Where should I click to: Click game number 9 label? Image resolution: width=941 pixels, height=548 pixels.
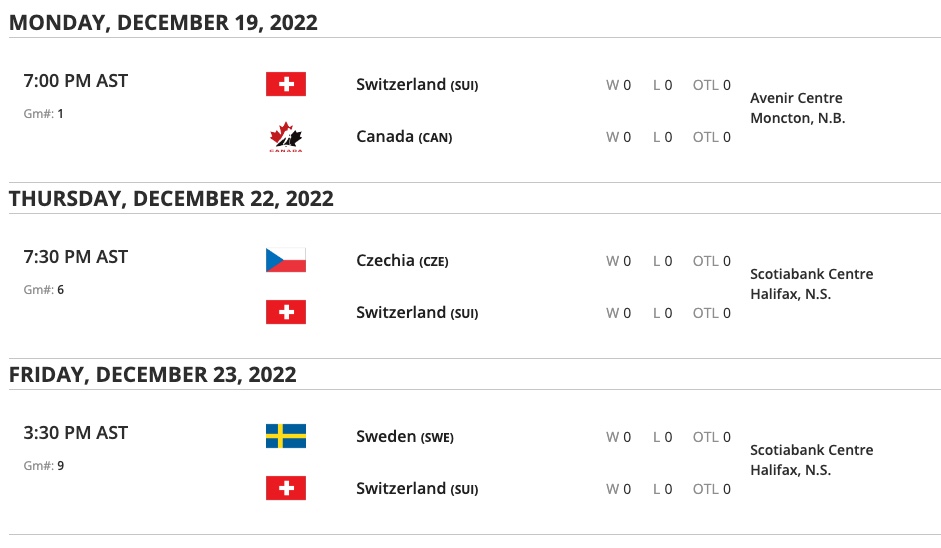pos(44,466)
